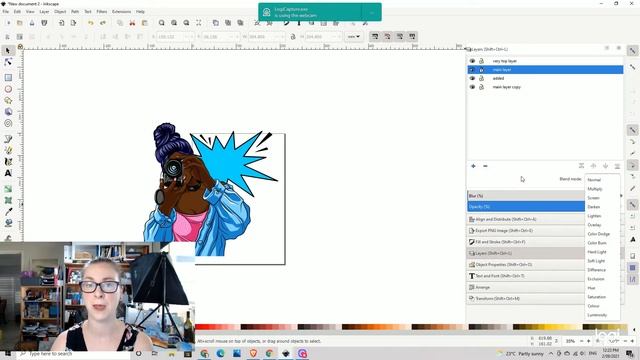
Task: Click the zoom percentage field
Action: coord(571,341)
